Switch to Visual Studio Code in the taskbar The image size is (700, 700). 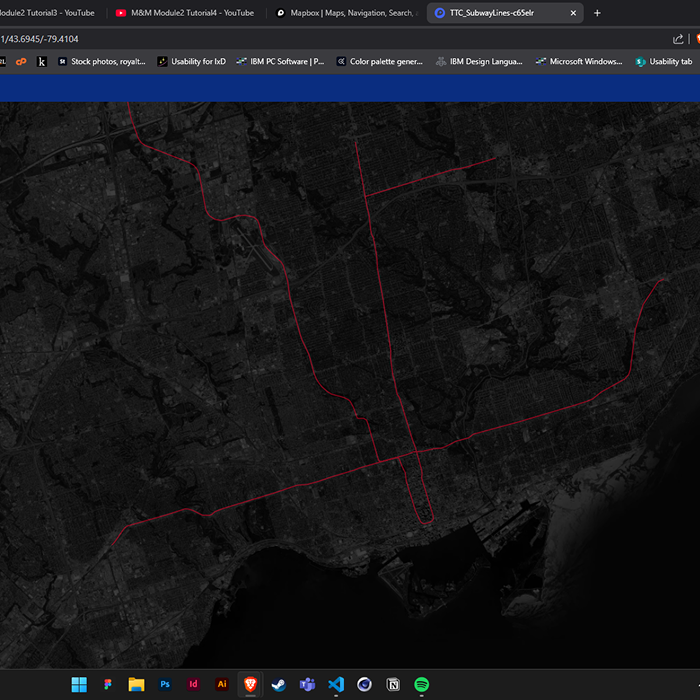336,684
